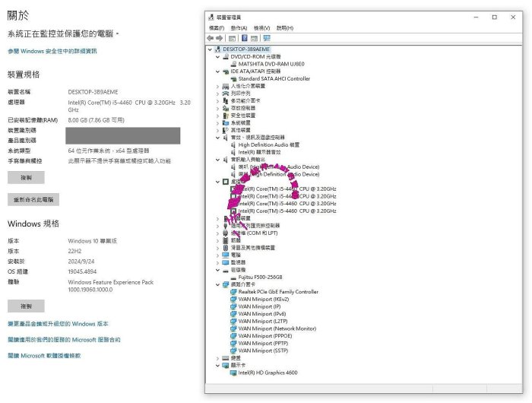Viewport: 532px width, 403px height.
Task: Click the scan hardware changes monitor icon
Action: point(267,38)
